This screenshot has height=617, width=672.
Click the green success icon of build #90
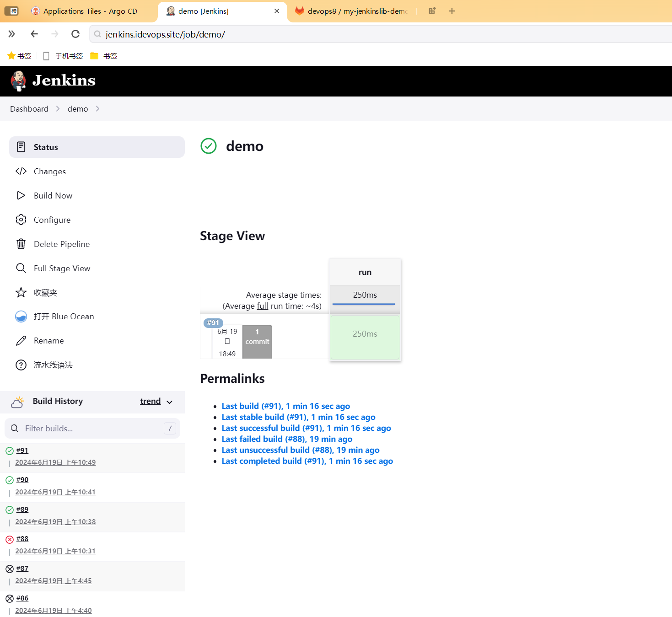(x=10, y=480)
